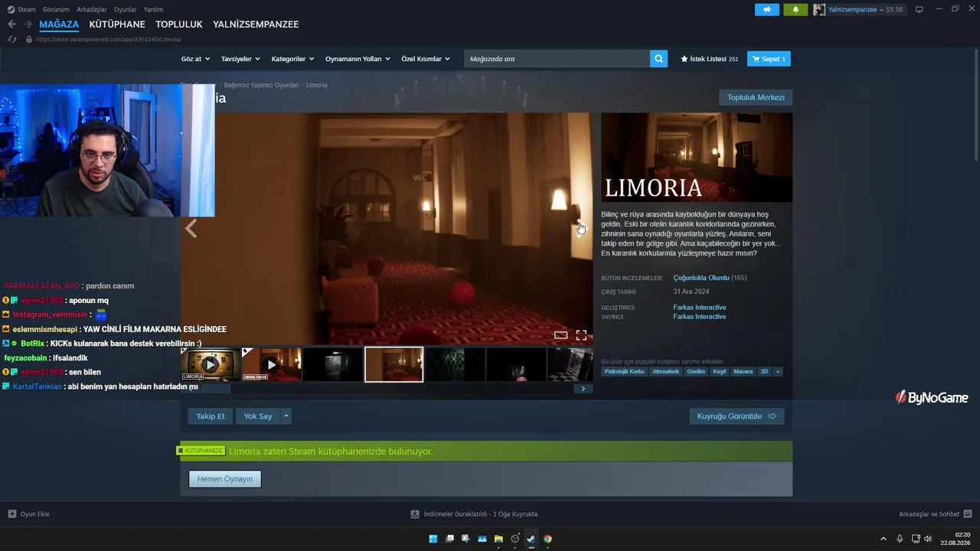This screenshot has width=980, height=551.
Task: Switch to the KÜTÜPHANE tab
Action: pyautogui.click(x=117, y=24)
